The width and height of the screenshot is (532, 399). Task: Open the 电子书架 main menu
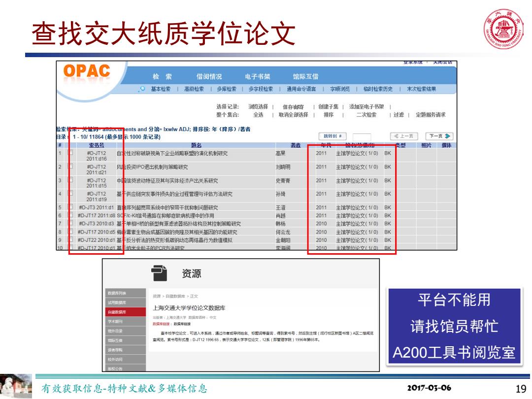coord(258,77)
